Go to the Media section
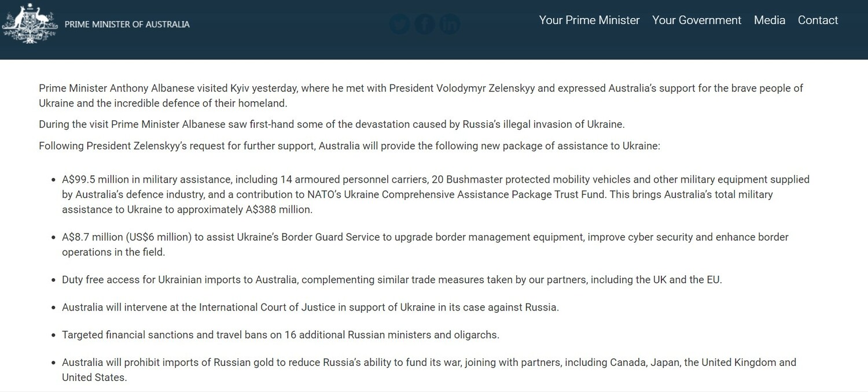 (770, 20)
